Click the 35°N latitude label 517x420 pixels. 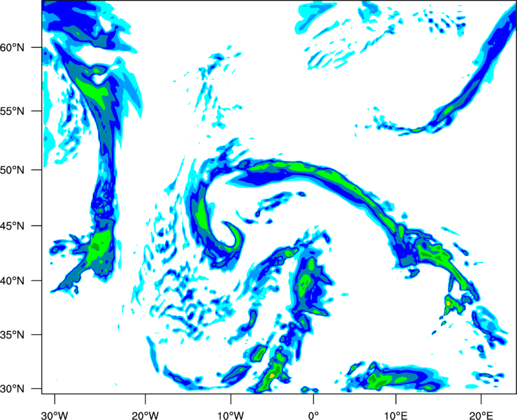[12, 335]
